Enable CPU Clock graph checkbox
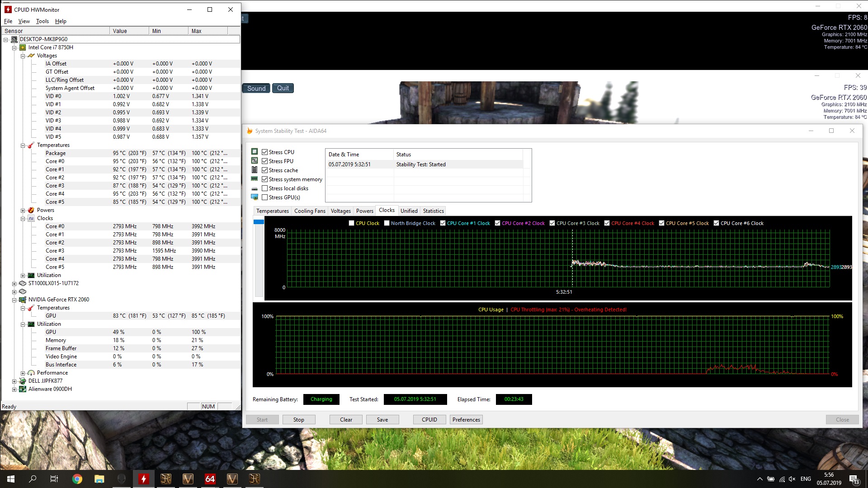868x488 pixels. 352,223
